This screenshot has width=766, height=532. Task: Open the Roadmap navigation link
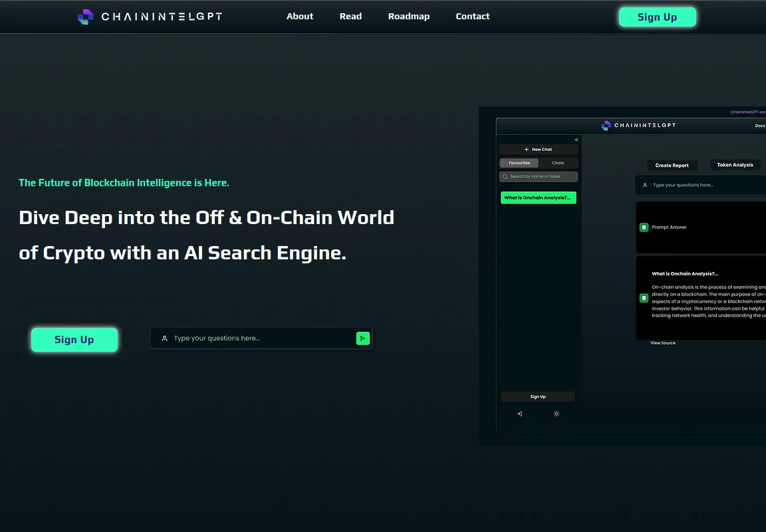pos(408,17)
